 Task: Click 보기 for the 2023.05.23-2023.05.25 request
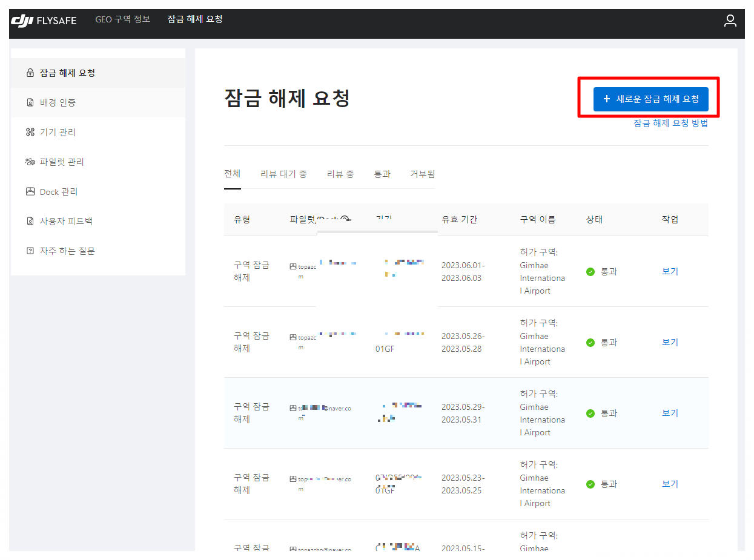click(670, 484)
